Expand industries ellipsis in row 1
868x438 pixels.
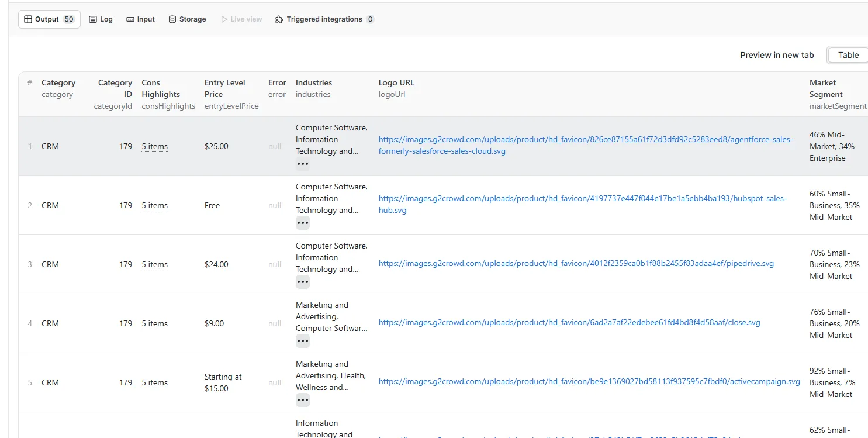[302, 164]
